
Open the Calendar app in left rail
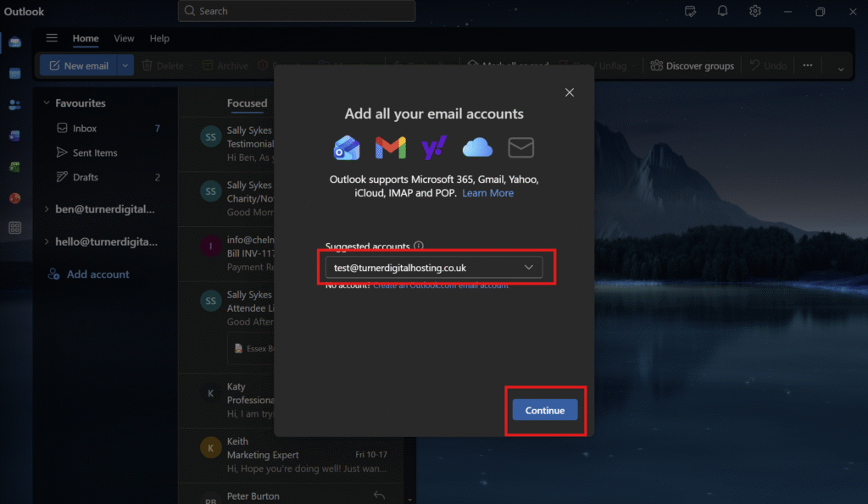[x=15, y=74]
